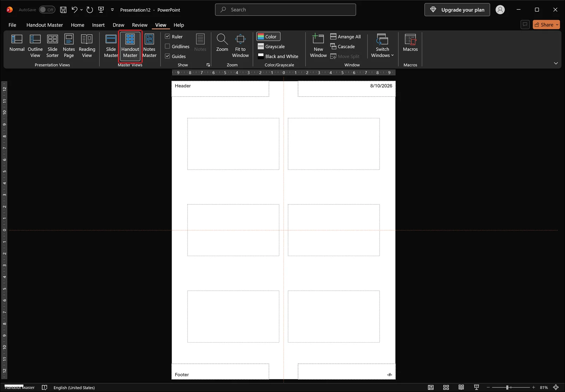Click status bar Slide Show icon
Viewport: 565px width, 392px height.
click(476, 387)
